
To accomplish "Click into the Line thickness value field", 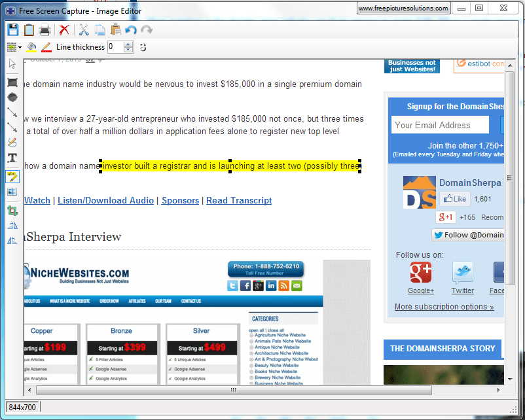I will click(x=115, y=47).
